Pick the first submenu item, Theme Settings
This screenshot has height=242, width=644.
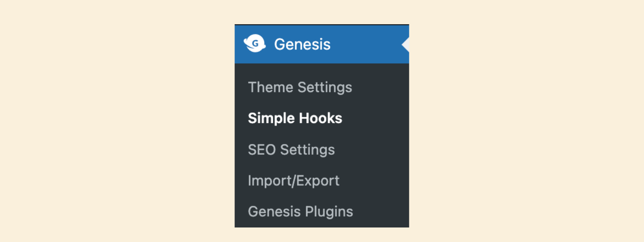coord(300,87)
